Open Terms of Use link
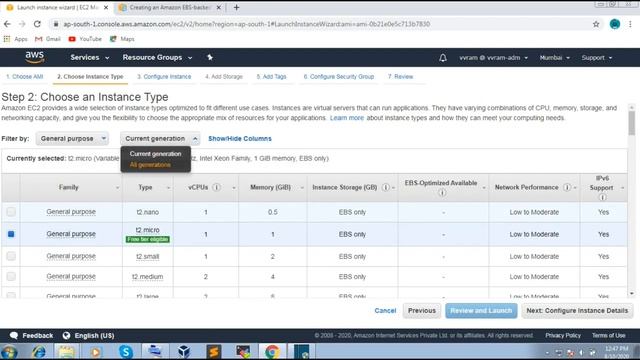The width and height of the screenshot is (640, 360). pyautogui.click(x=609, y=336)
